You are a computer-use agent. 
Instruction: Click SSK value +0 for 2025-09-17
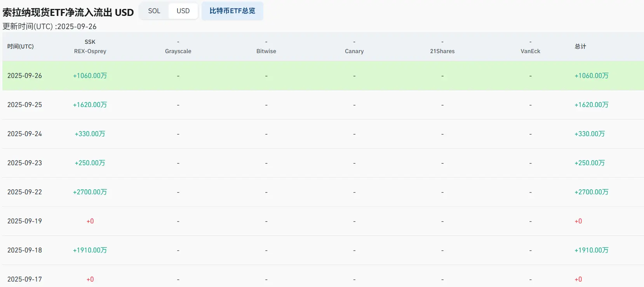(x=90, y=279)
